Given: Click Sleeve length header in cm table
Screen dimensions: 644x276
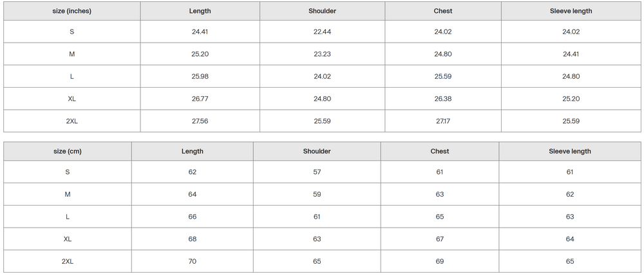Looking at the screenshot, I should pos(570,152).
